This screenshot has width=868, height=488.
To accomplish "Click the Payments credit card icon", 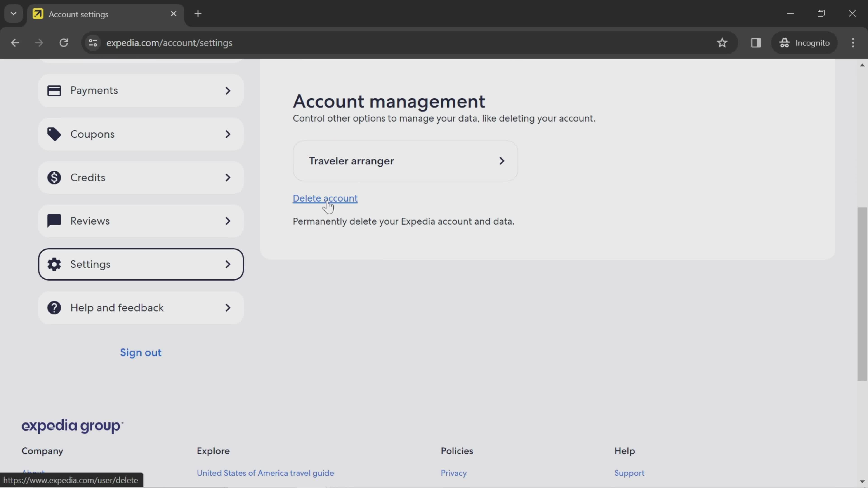I will tap(54, 91).
